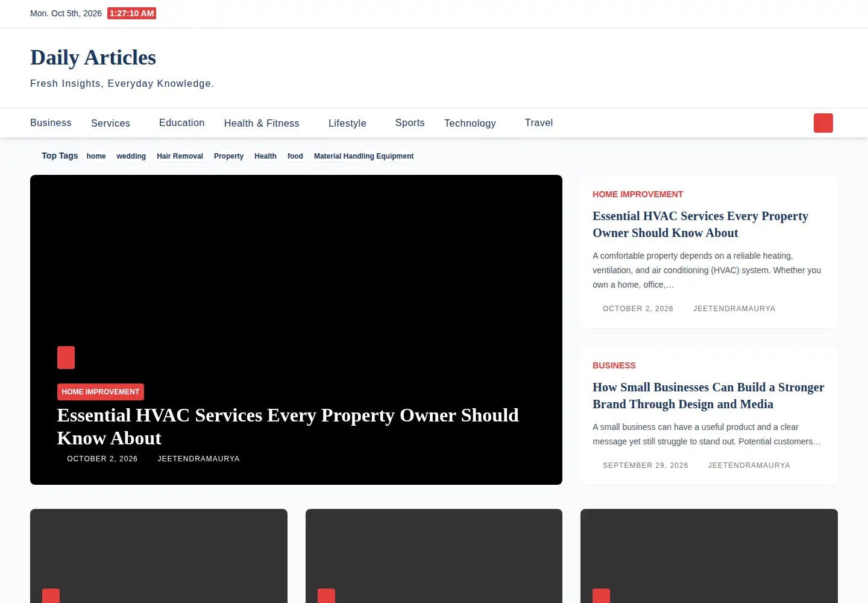
Task: Click the 'Top Tags' label
Action: 60,156
